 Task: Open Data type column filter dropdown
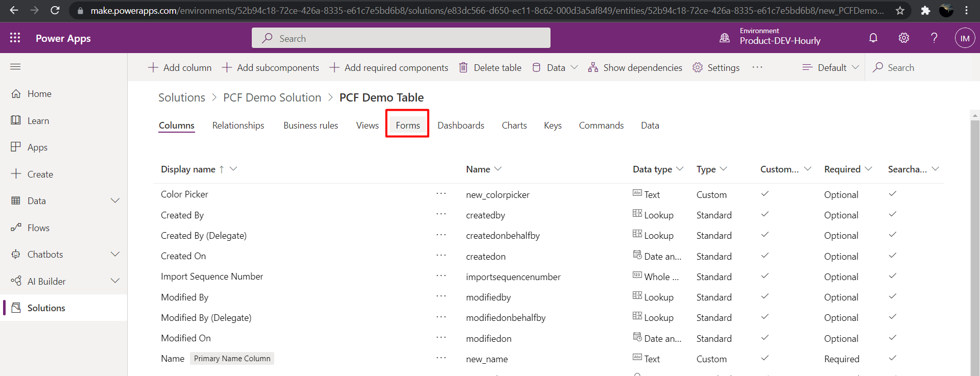click(680, 169)
